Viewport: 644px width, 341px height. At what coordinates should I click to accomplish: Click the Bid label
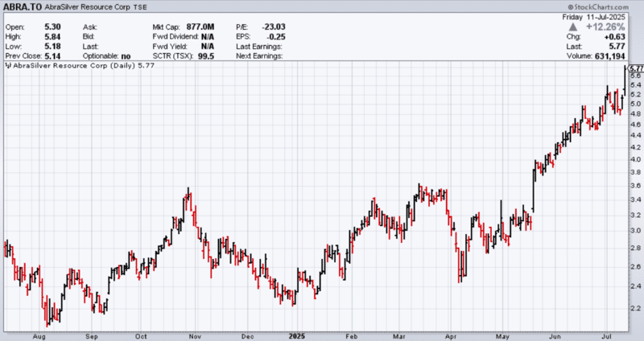pyautogui.click(x=89, y=36)
